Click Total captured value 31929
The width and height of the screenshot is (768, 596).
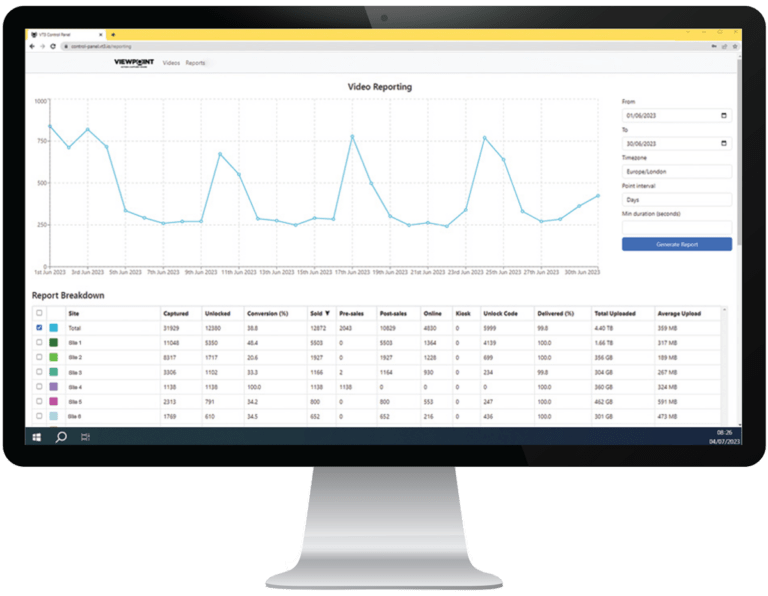click(171, 328)
